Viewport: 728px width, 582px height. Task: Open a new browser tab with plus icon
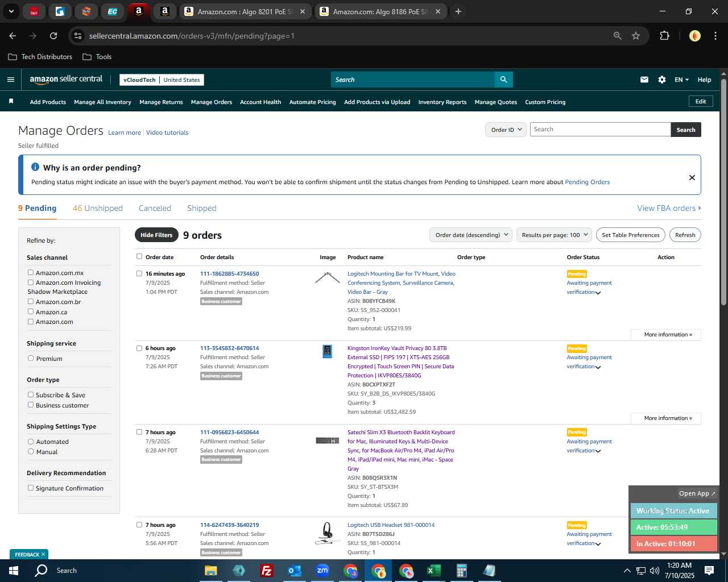coord(458,11)
